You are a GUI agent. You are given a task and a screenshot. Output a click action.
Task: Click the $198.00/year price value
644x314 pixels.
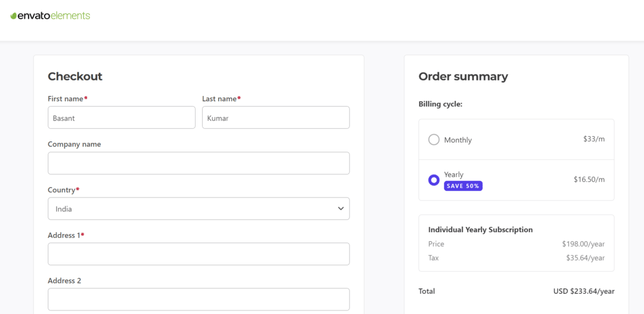(583, 244)
